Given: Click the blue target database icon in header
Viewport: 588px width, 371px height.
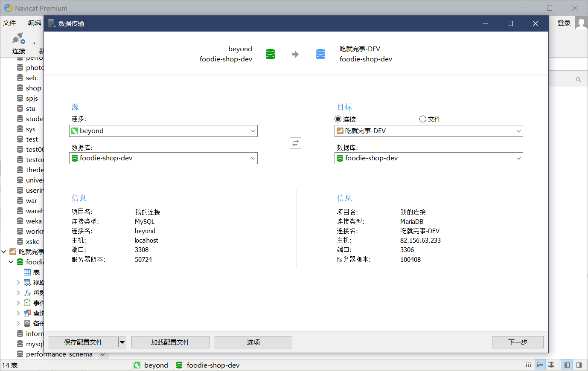Looking at the screenshot, I should coord(320,54).
